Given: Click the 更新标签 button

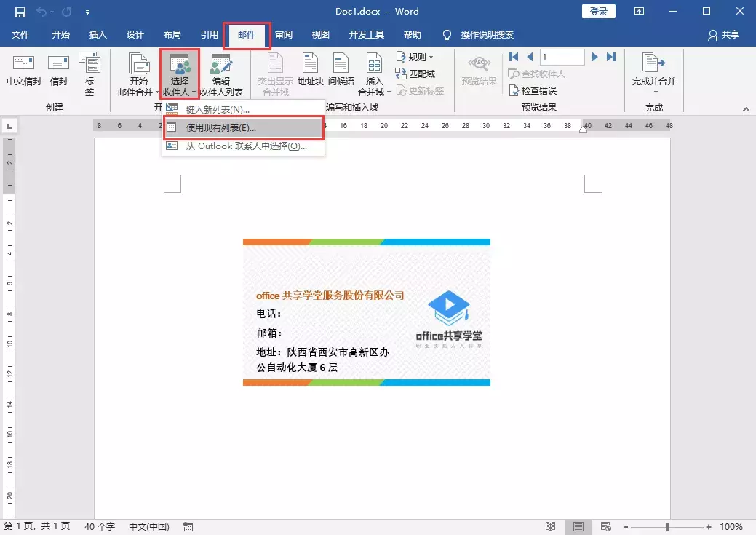Looking at the screenshot, I should point(420,90).
